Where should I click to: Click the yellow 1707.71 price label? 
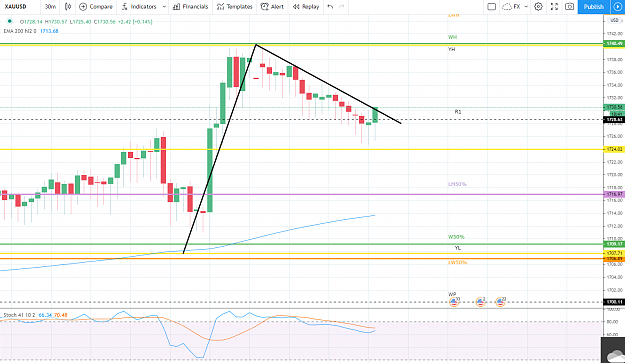click(x=614, y=253)
